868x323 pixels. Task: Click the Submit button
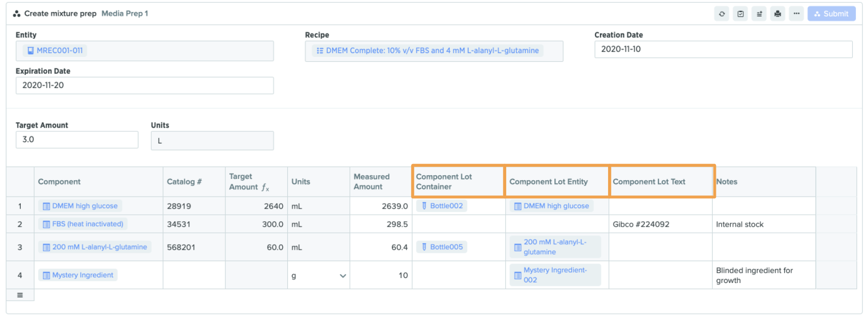tap(831, 14)
